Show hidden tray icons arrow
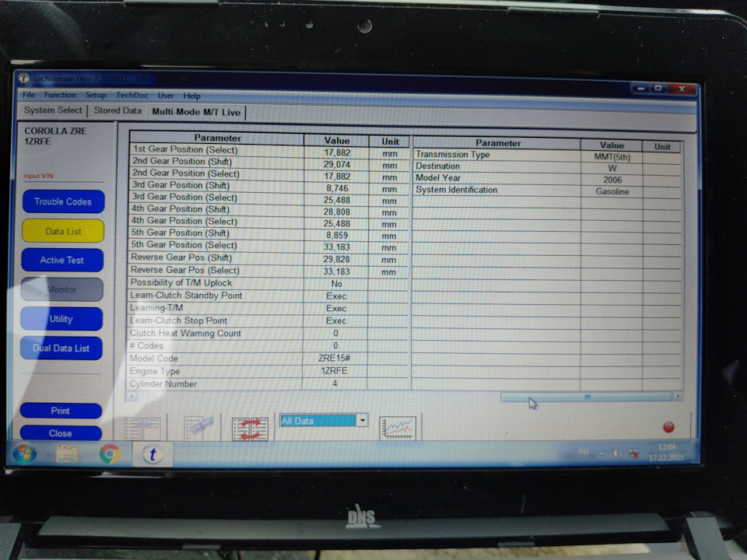 tap(601, 453)
